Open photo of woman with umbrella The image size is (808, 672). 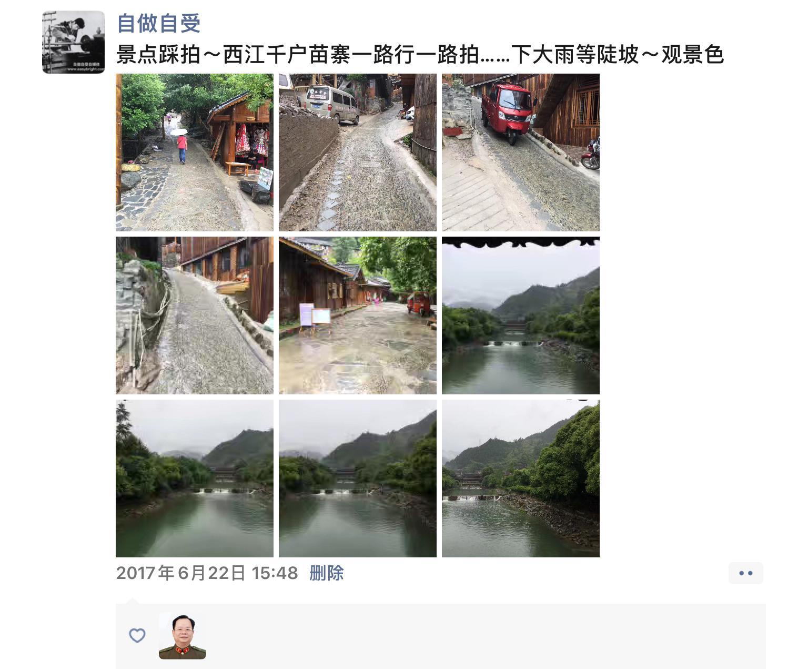coord(195,152)
